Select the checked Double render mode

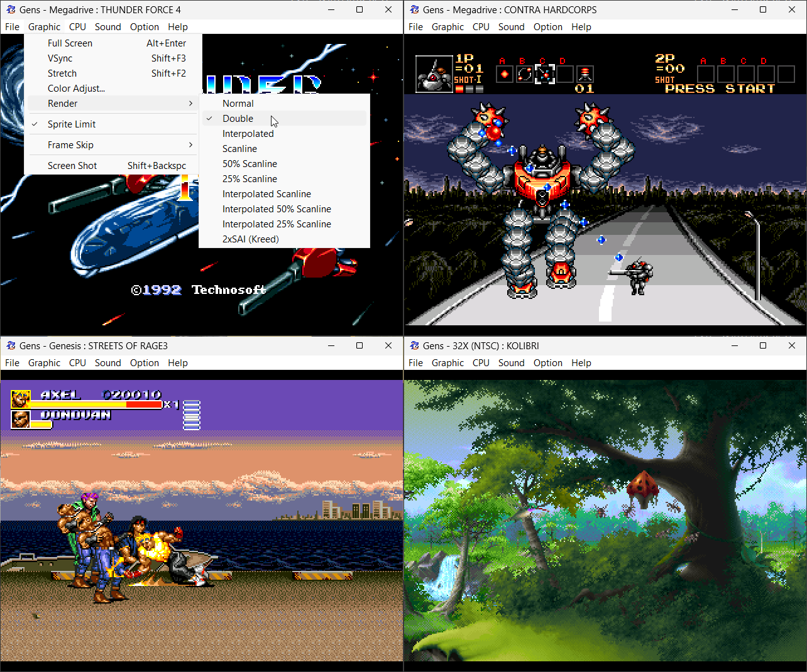[x=284, y=119]
